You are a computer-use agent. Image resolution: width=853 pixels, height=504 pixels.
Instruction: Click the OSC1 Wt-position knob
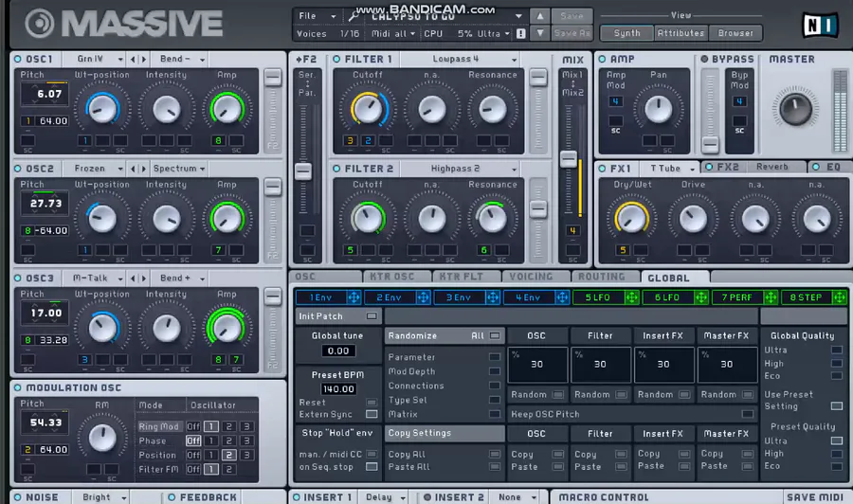(x=102, y=109)
